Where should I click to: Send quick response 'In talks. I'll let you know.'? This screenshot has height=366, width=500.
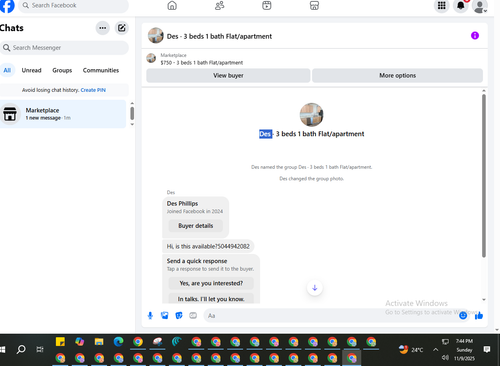point(211,299)
